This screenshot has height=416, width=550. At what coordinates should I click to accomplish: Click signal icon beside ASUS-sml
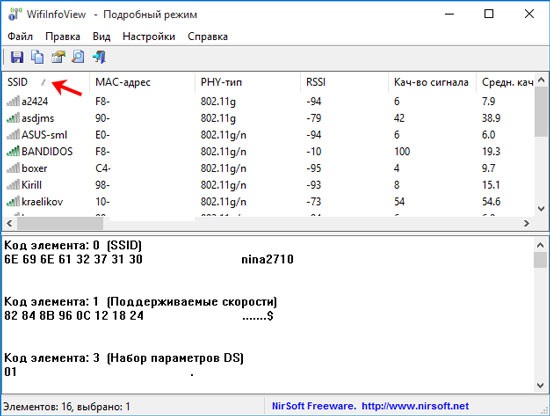click(x=13, y=135)
